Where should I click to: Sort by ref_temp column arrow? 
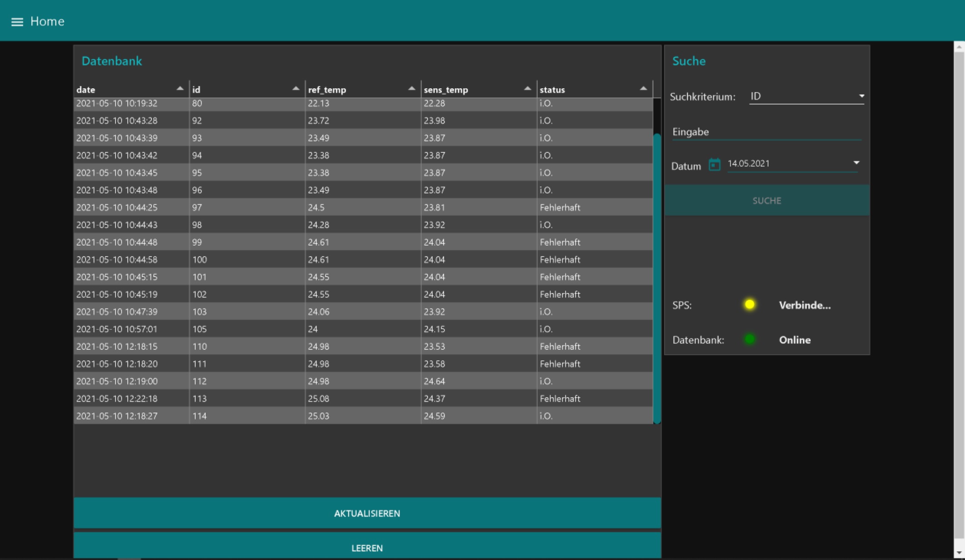click(411, 89)
